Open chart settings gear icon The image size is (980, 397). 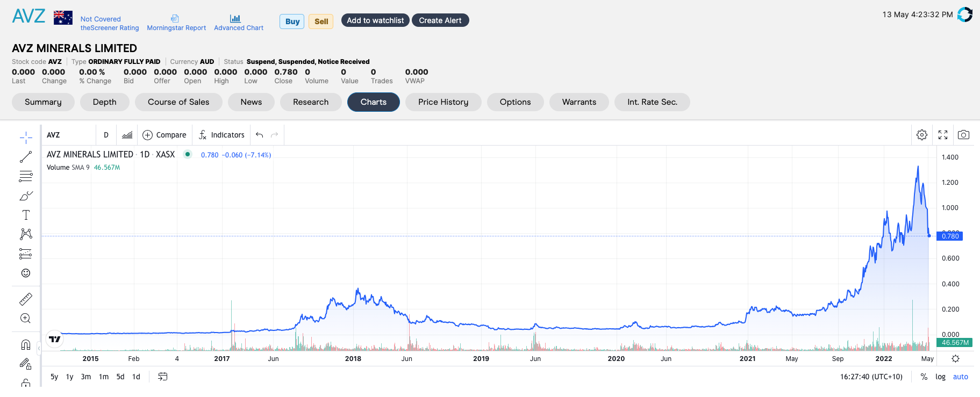point(922,135)
